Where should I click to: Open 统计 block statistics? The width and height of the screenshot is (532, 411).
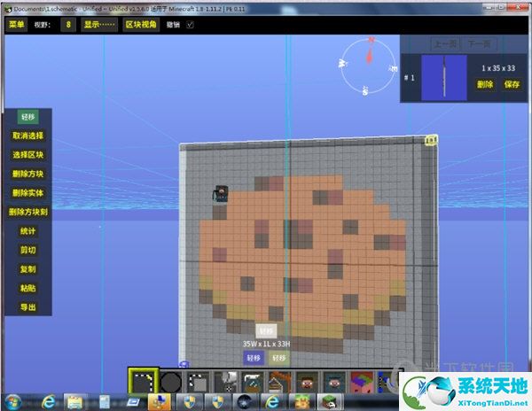(28, 231)
